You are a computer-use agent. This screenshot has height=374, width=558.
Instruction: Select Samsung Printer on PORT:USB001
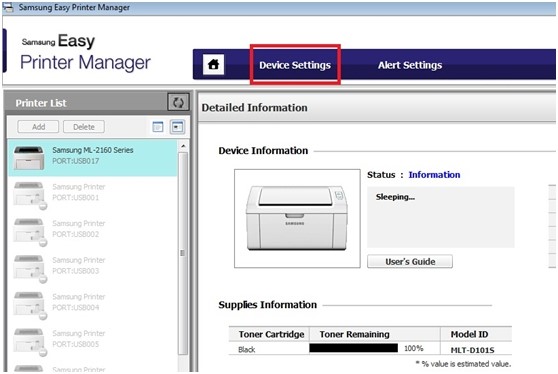click(x=93, y=194)
